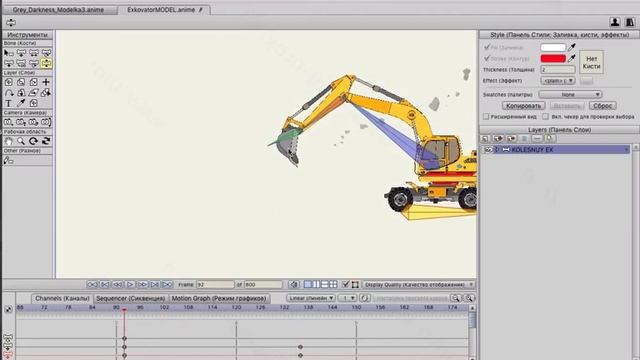Viewport: 640px width, 360px height.
Task: Open the character (person) icon at top right
Action: [x=615, y=22]
